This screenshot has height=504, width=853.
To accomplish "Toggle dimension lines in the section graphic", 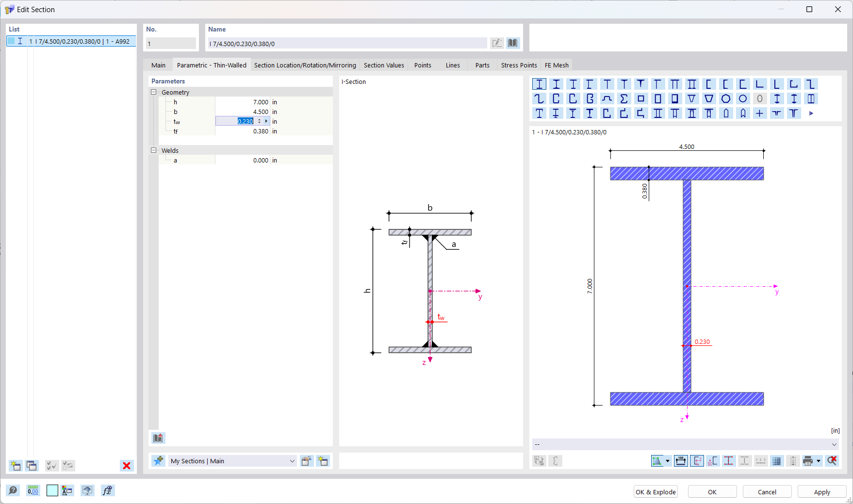I will 681,461.
